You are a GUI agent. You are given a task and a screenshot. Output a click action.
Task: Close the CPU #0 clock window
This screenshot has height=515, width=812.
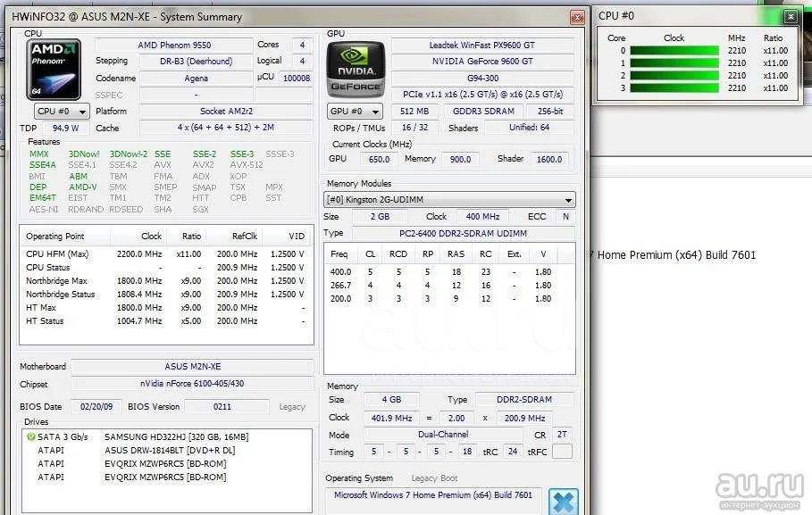[791, 17]
